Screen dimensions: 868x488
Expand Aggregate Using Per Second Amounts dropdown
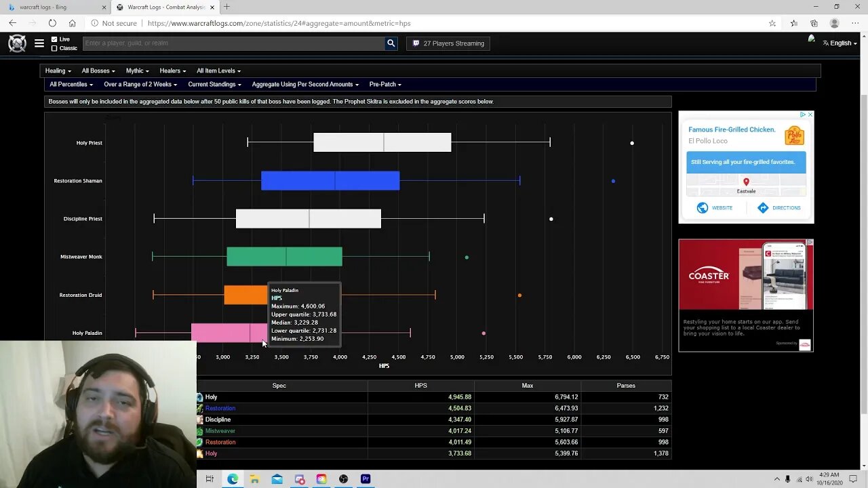[x=305, y=84]
